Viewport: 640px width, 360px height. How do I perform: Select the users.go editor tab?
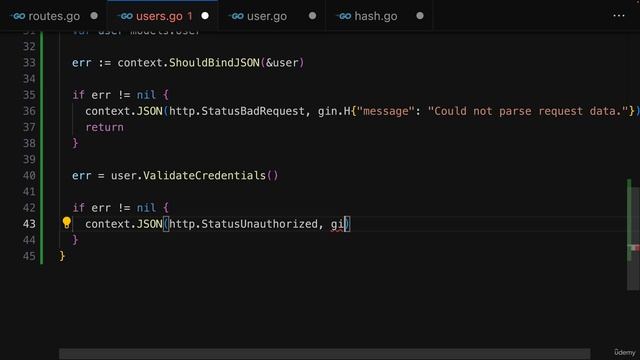pos(162,16)
